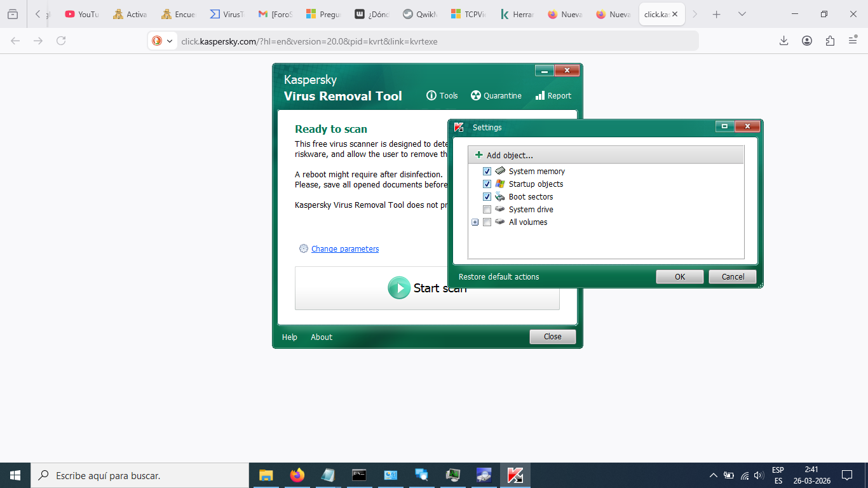Click the Windows taskbar search box
Viewport: 868px width, 488px height.
point(140,475)
